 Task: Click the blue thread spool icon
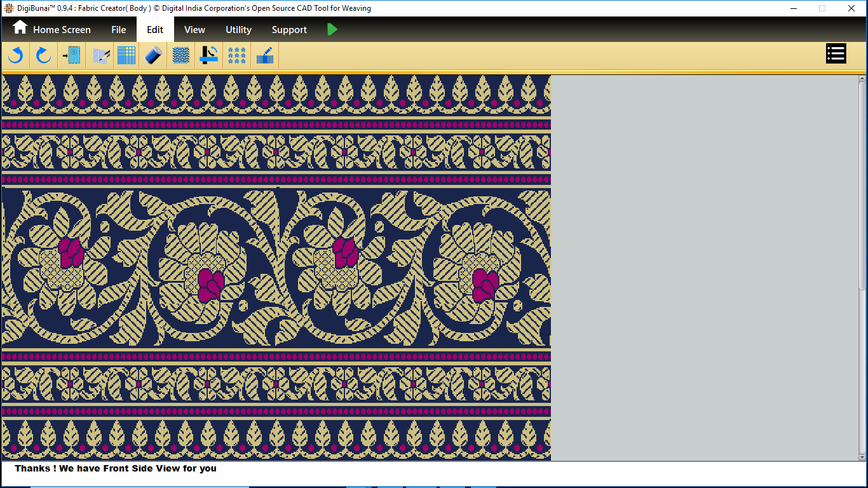(153, 55)
